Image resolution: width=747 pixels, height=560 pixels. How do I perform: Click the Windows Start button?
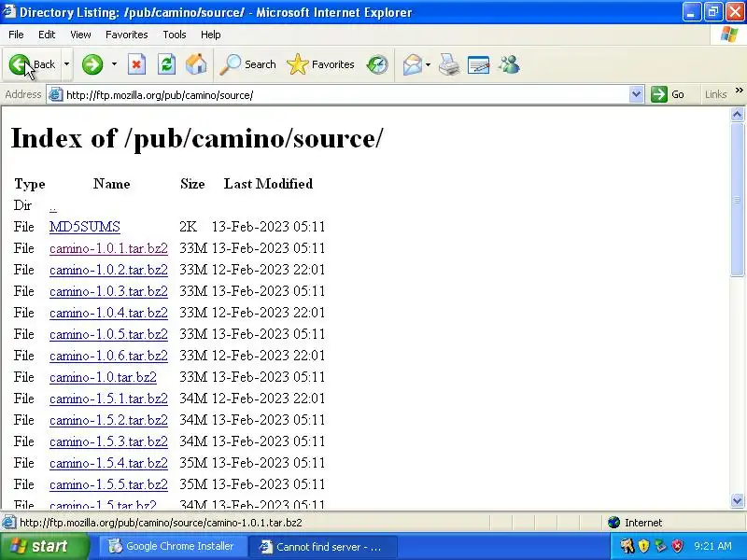[44, 546]
